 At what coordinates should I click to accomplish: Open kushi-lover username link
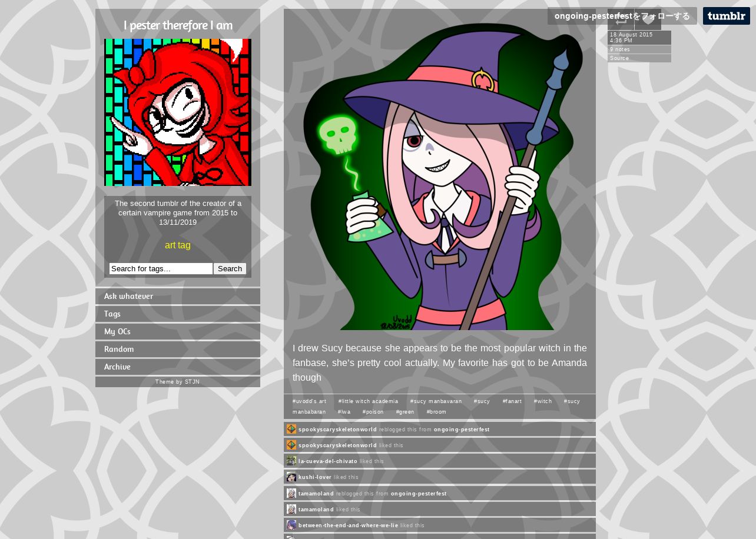point(315,477)
